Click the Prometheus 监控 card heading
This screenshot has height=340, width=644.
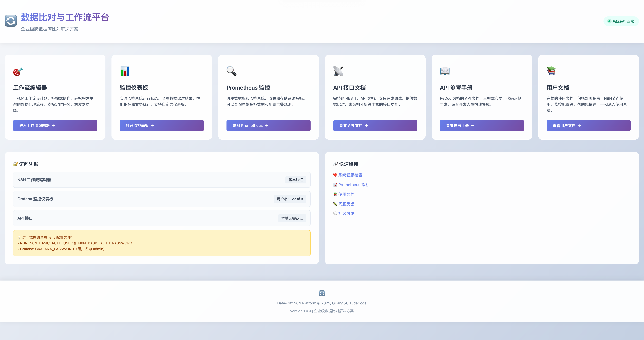248,88
